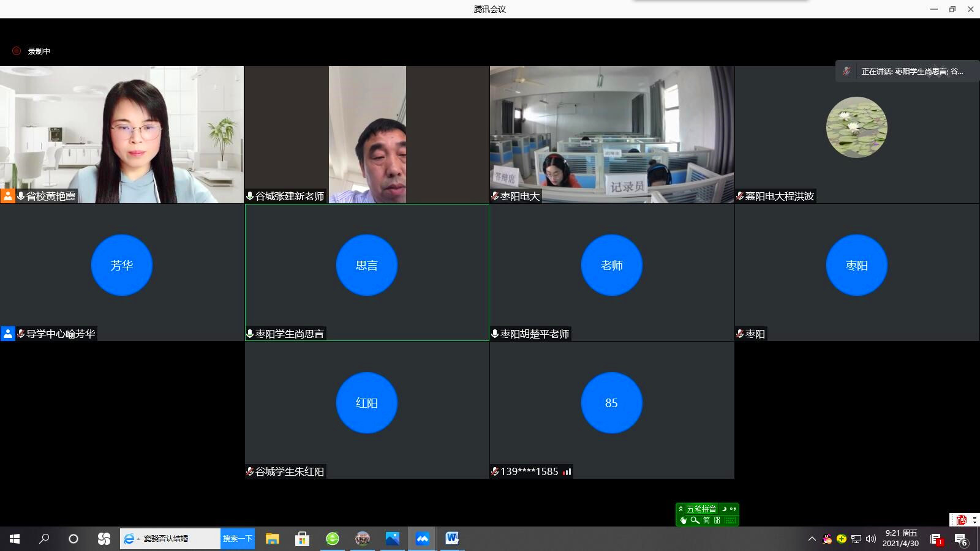Click the signal strength icon beside 139****1585
This screenshot has height=551, width=980.
[567, 471]
